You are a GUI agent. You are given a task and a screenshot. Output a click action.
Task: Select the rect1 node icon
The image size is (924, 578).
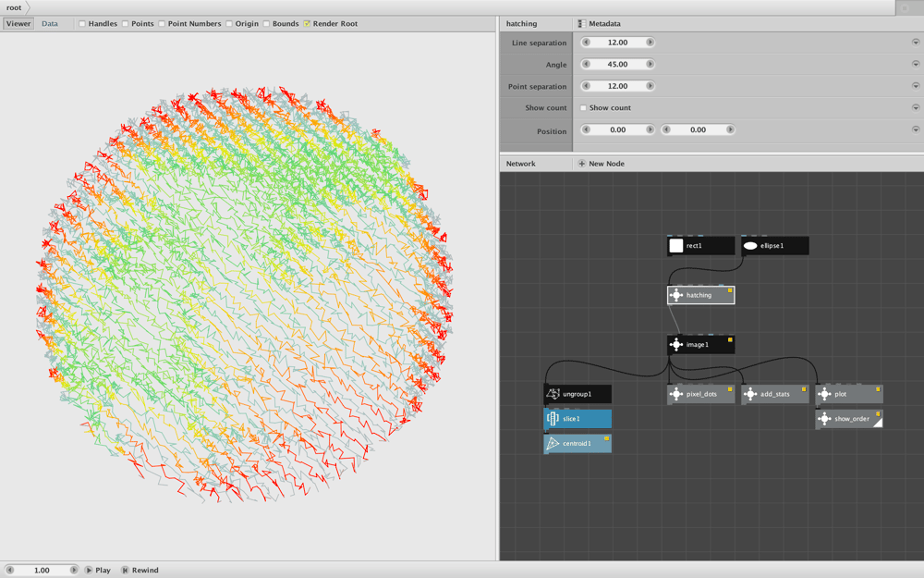676,246
